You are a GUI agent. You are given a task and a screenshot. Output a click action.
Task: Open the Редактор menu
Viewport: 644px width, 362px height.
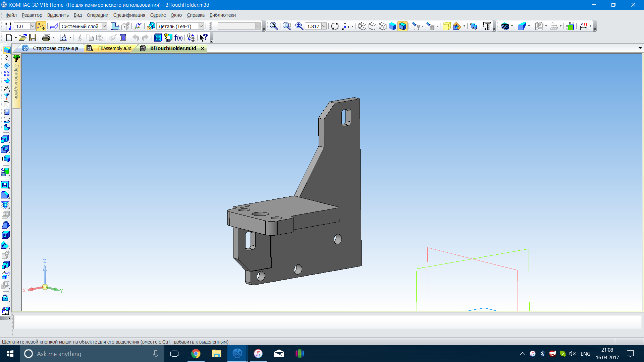coord(32,15)
